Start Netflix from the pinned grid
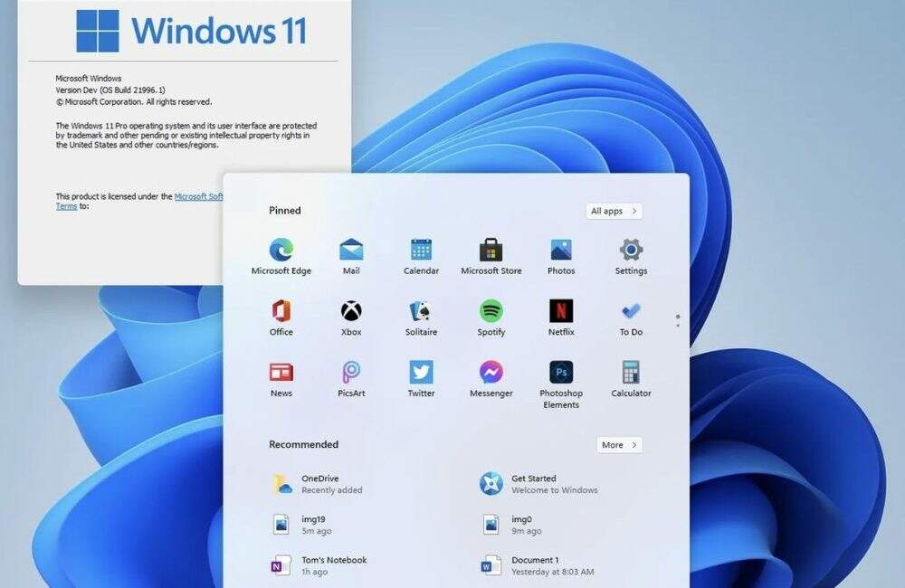905x588 pixels. click(561, 311)
